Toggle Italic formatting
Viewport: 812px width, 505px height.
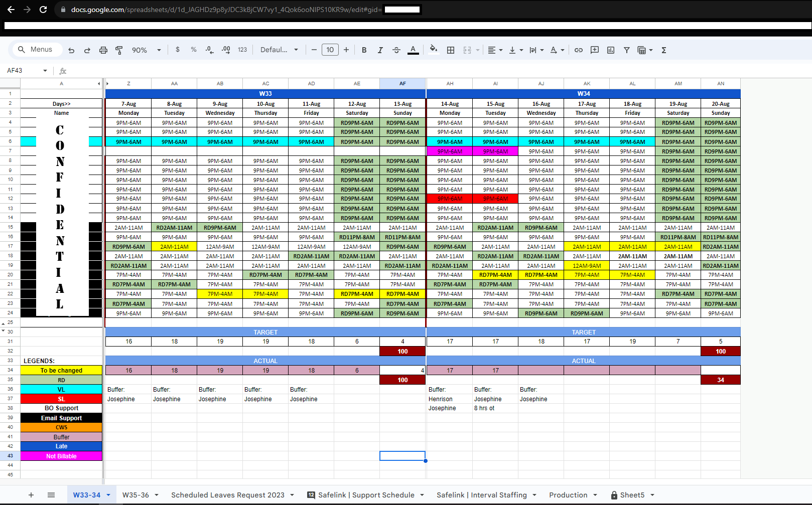[x=380, y=50]
